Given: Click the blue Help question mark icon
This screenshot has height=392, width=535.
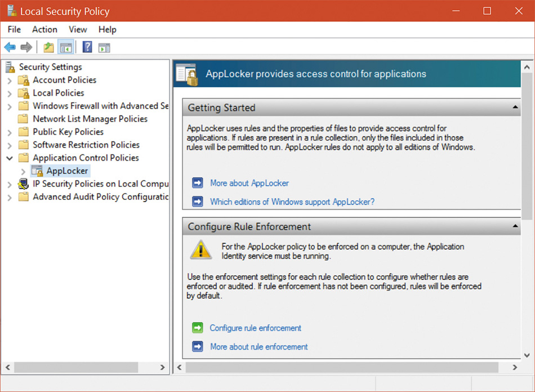Looking at the screenshot, I should pos(87,47).
